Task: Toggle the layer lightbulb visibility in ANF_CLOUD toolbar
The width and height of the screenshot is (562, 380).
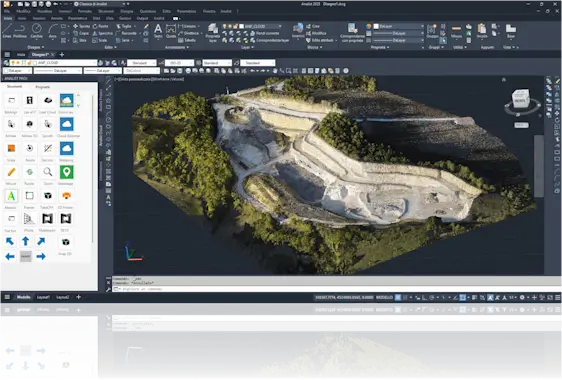Action: click(13, 63)
